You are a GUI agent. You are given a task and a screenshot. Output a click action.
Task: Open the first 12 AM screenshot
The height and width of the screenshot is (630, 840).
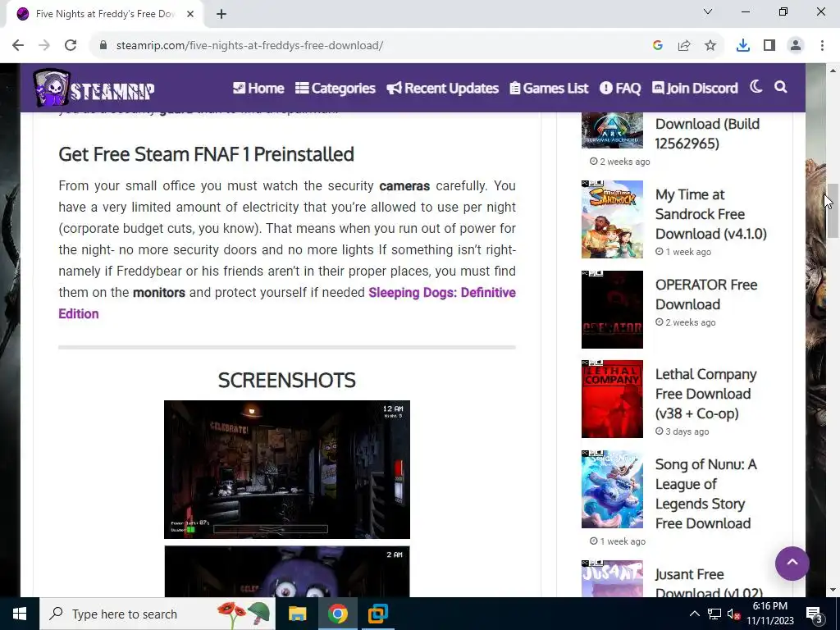pos(287,469)
